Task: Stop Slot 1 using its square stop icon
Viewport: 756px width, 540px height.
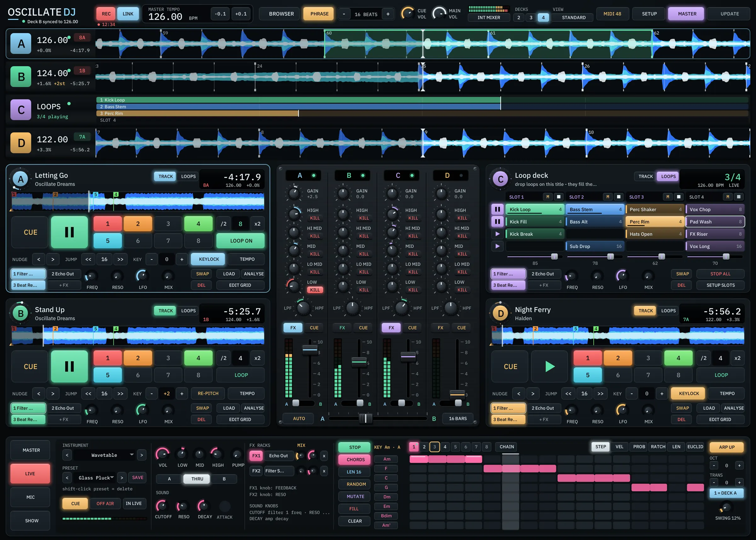Action: (x=559, y=197)
